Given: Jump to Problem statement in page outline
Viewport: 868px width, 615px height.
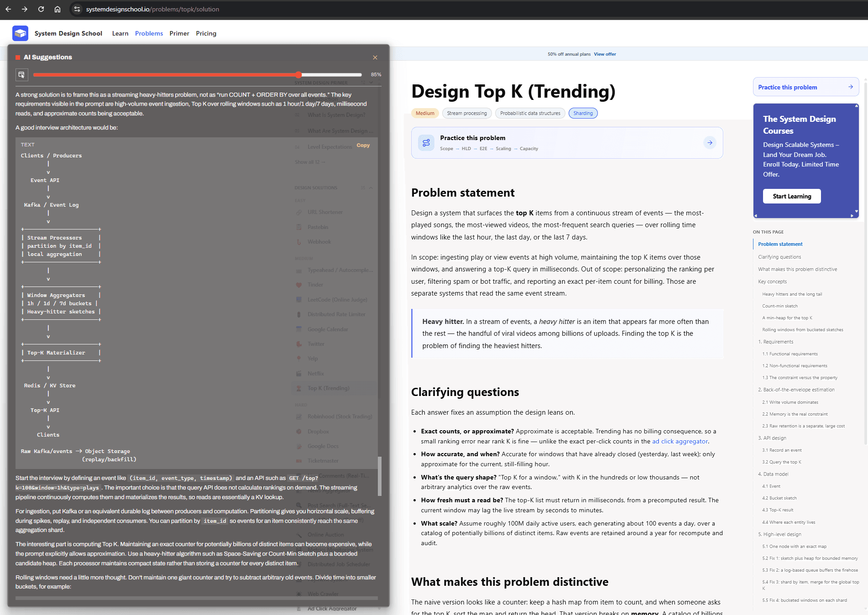Looking at the screenshot, I should [x=780, y=244].
